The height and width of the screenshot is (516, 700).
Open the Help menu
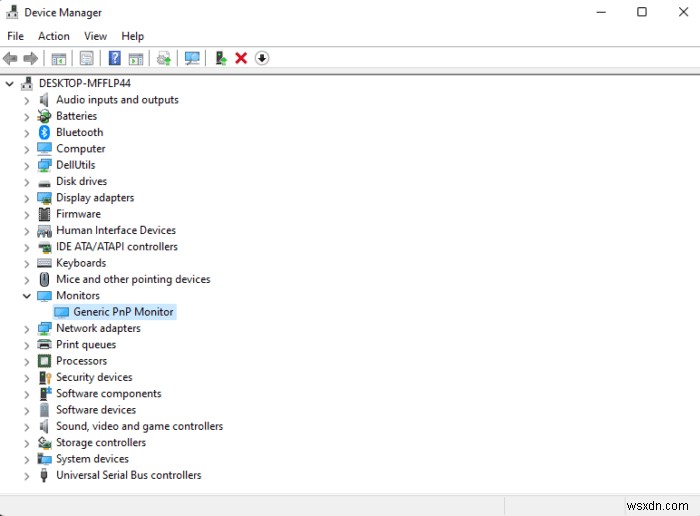tap(133, 36)
